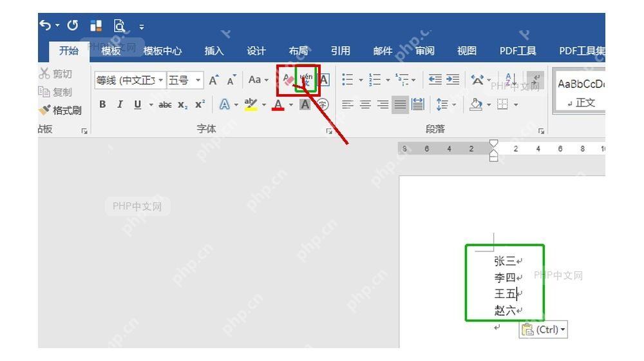Viewport: 644px width, 361px height.
Task: Expand the Bullets dropdown arrow
Action: 361,80
